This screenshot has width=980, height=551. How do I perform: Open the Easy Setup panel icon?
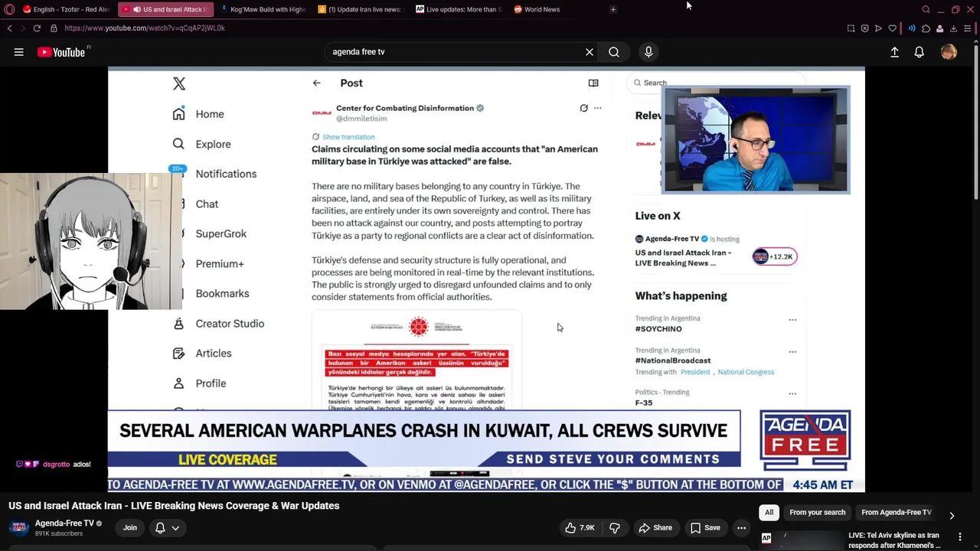coord(968,28)
